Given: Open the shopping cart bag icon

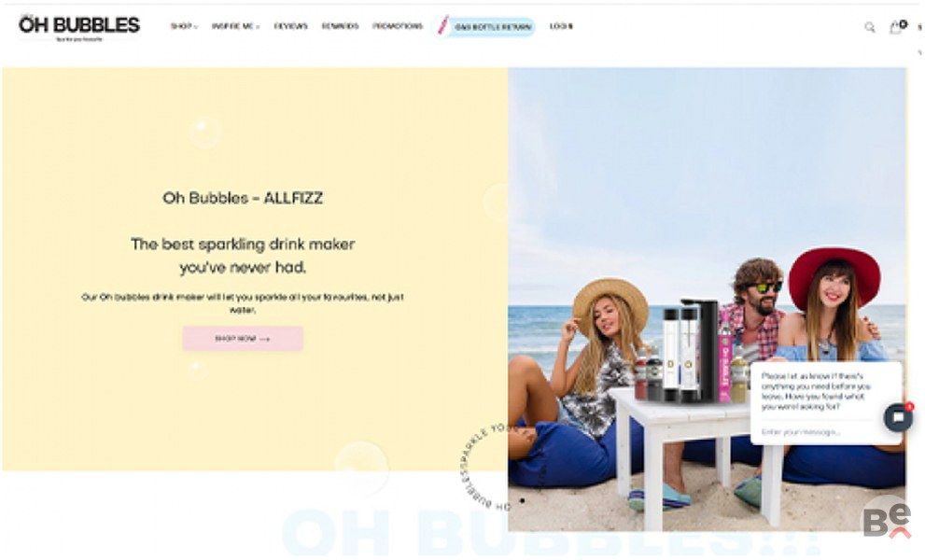Looking at the screenshot, I should [897, 26].
